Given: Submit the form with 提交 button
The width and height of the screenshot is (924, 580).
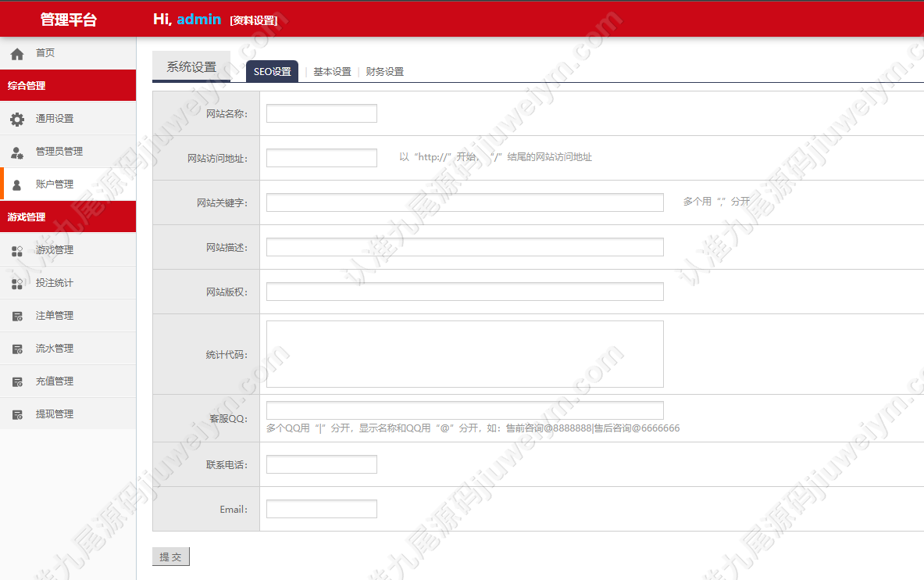Looking at the screenshot, I should pos(171,557).
